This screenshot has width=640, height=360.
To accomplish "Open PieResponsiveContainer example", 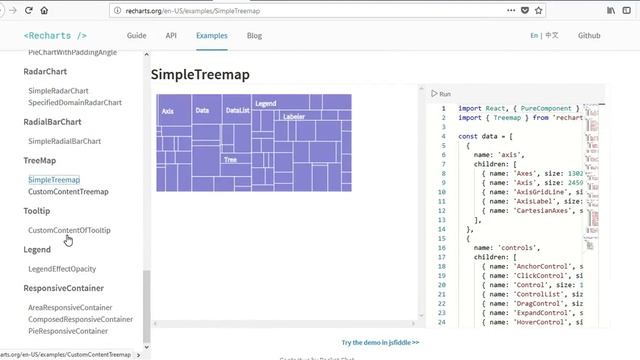I will click(x=68, y=331).
